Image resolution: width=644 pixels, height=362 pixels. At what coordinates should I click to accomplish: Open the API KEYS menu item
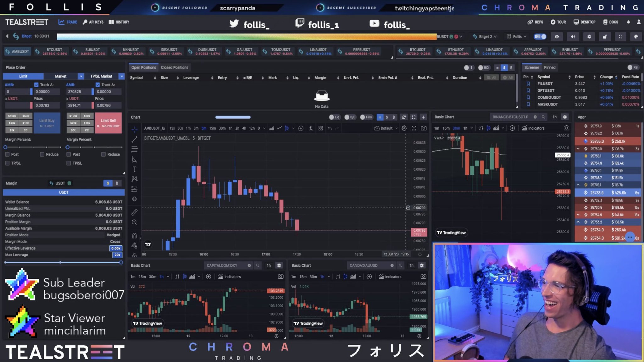click(93, 22)
